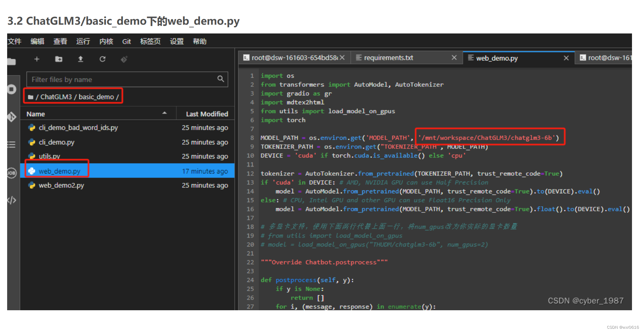Open the 运行 menu
This screenshot has height=332, width=644.
coord(83,41)
